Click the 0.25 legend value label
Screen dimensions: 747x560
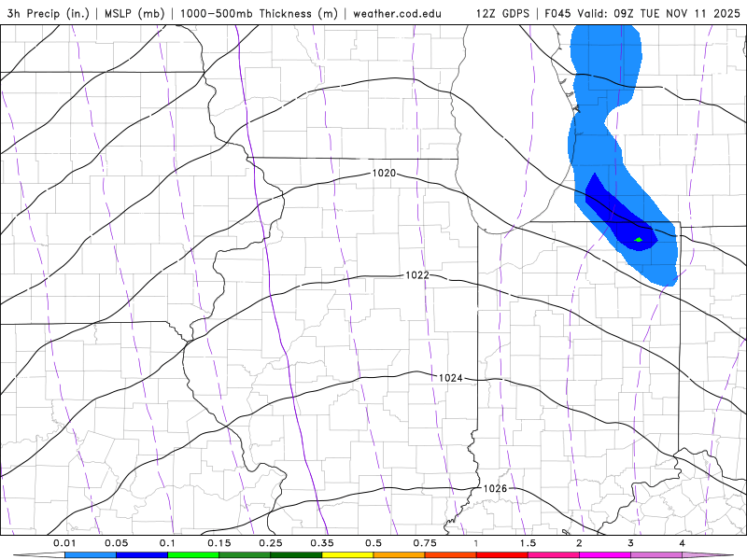point(271,543)
